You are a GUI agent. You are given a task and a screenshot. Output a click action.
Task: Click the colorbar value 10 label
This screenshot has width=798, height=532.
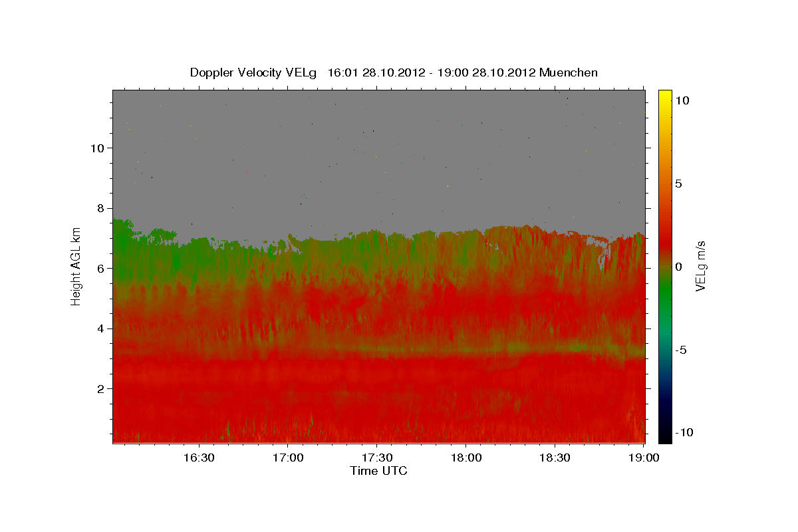tap(682, 100)
